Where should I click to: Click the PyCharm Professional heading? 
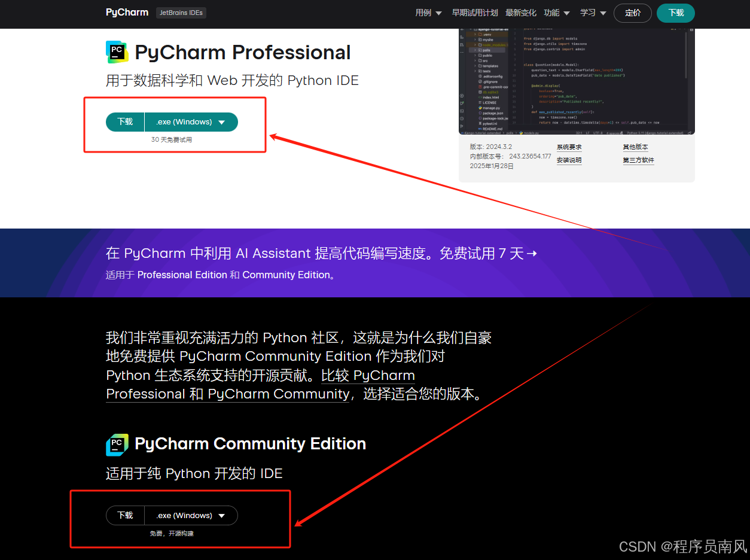coord(243,53)
